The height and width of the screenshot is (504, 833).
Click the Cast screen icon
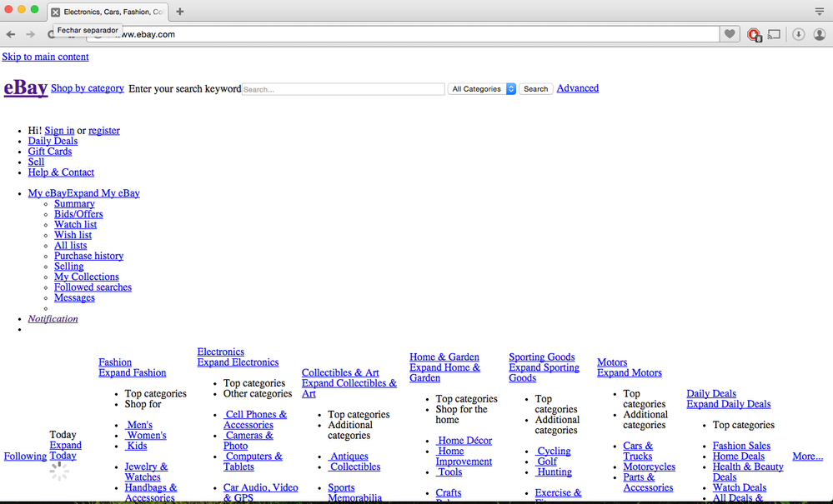click(x=775, y=34)
